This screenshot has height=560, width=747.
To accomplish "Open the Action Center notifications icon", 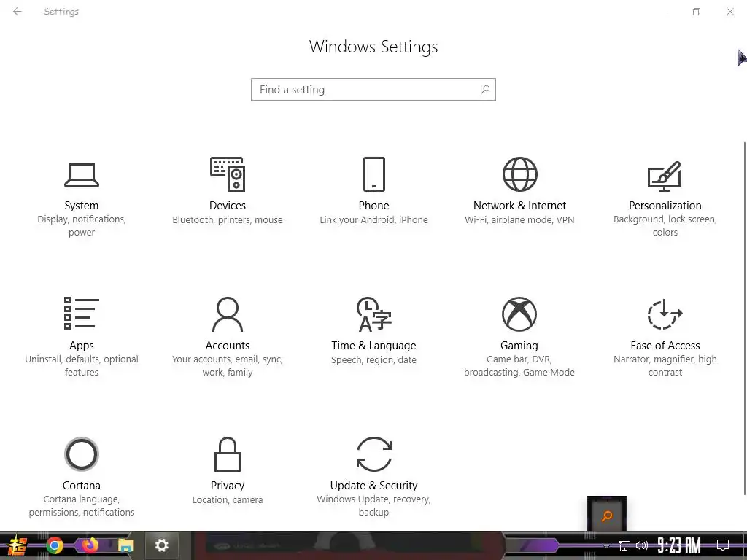I will point(723,545).
